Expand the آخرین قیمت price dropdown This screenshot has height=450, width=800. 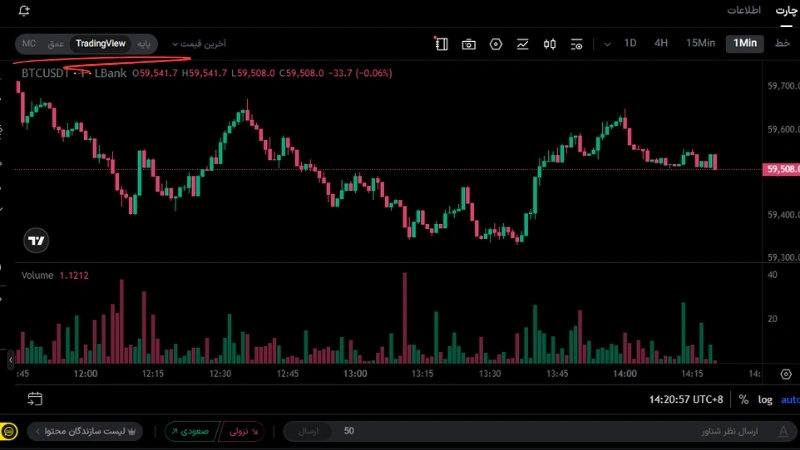(199, 44)
